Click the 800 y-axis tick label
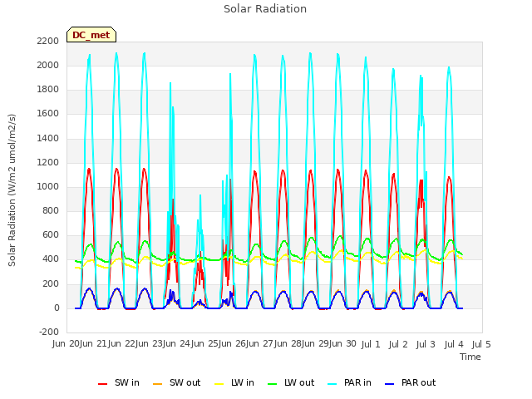This screenshot has width=532, height=399. pyautogui.click(x=51, y=210)
